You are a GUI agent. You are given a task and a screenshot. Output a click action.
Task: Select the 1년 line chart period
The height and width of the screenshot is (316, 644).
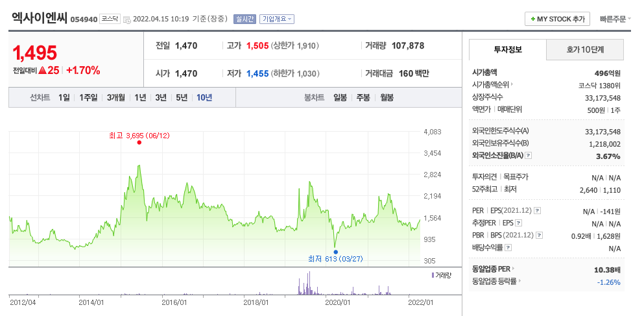(x=140, y=98)
